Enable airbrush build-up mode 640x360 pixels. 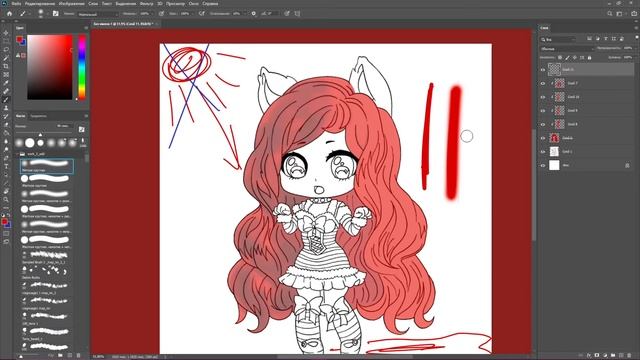tap(201, 13)
